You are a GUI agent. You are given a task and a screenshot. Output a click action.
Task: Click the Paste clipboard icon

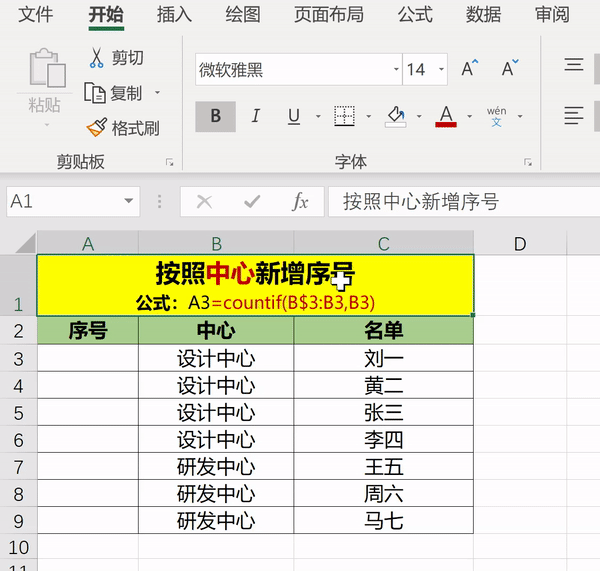coord(47,68)
